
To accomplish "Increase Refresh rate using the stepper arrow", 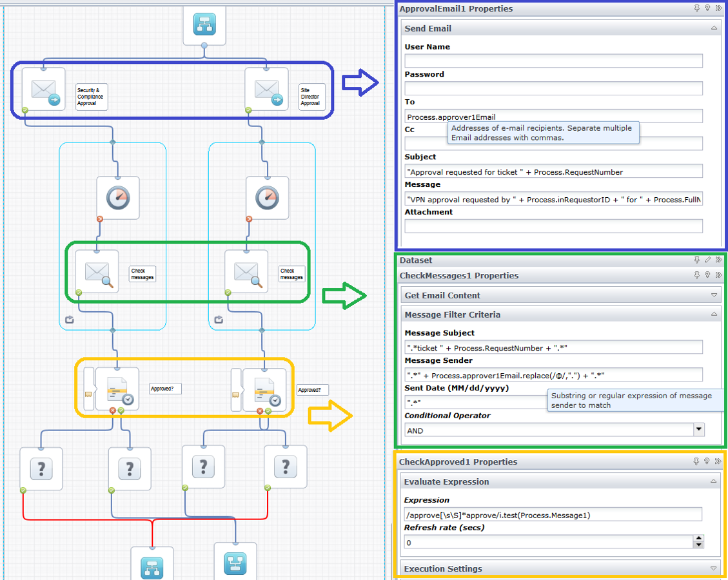I will click(698, 538).
